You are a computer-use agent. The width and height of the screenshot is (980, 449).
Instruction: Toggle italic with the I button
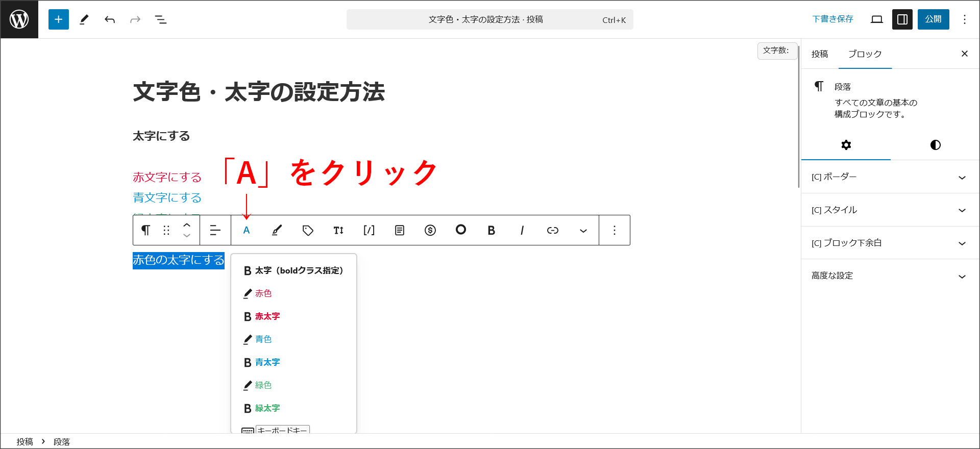click(522, 230)
